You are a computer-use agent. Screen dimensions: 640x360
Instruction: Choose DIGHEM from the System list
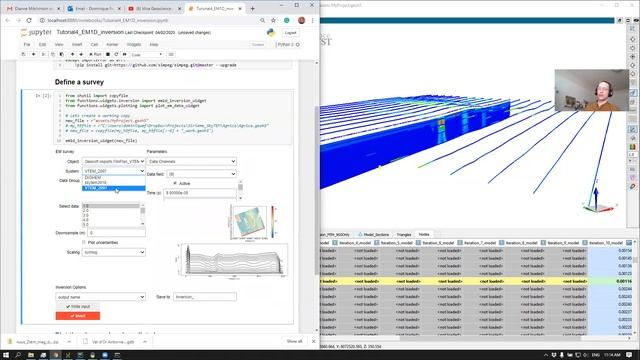113,178
